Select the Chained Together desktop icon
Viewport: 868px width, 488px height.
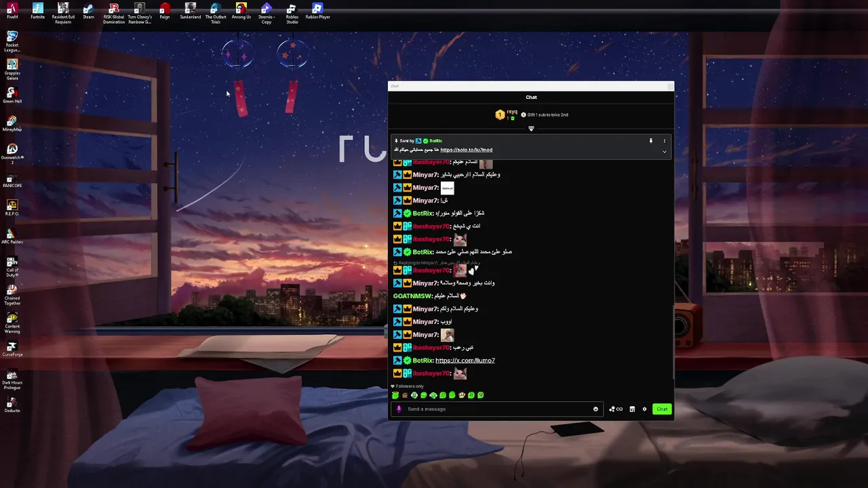[x=12, y=295]
